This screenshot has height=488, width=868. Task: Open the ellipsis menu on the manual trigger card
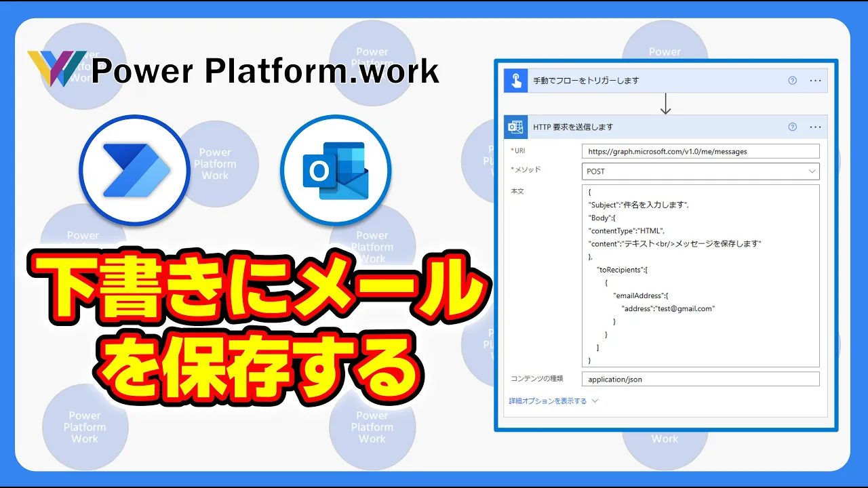815,81
